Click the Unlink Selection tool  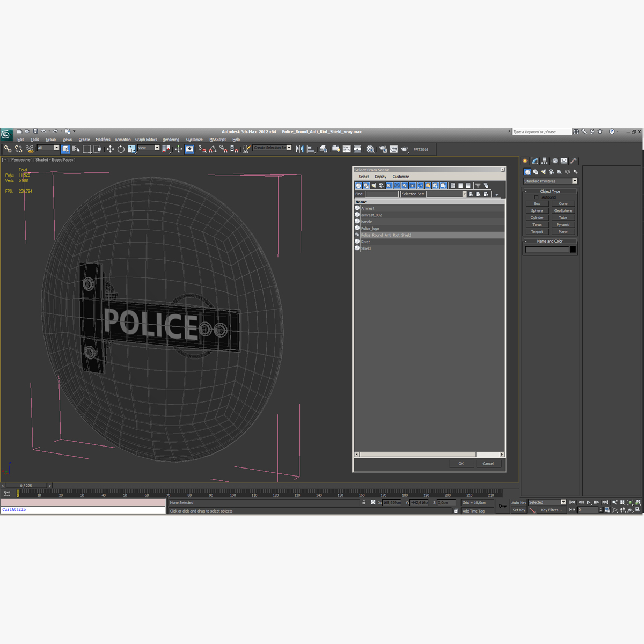(x=19, y=149)
